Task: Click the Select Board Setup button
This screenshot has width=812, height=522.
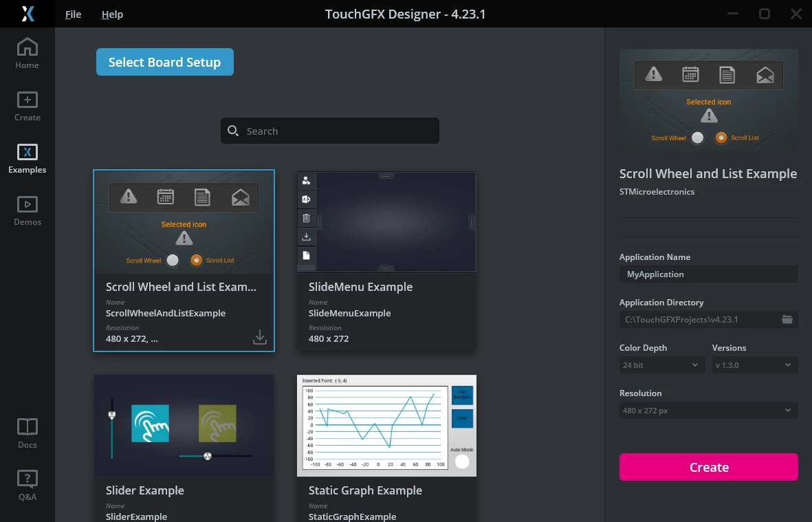Action: [165, 62]
